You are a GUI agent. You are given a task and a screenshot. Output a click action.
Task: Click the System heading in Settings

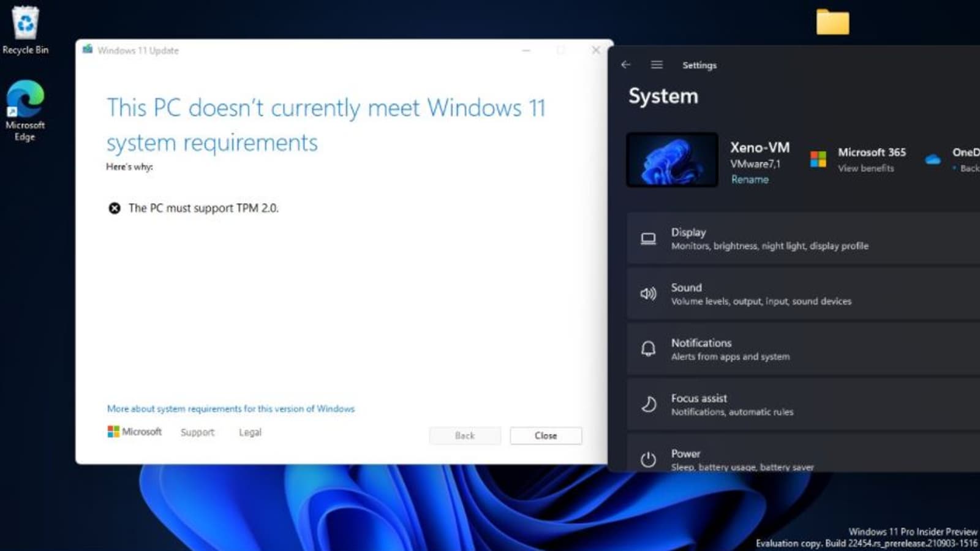point(663,96)
